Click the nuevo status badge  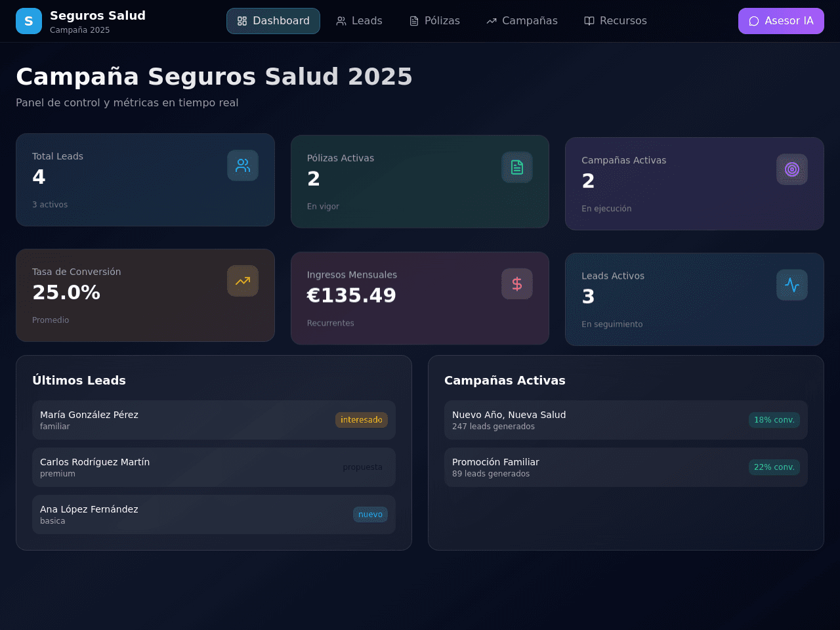[x=370, y=514]
